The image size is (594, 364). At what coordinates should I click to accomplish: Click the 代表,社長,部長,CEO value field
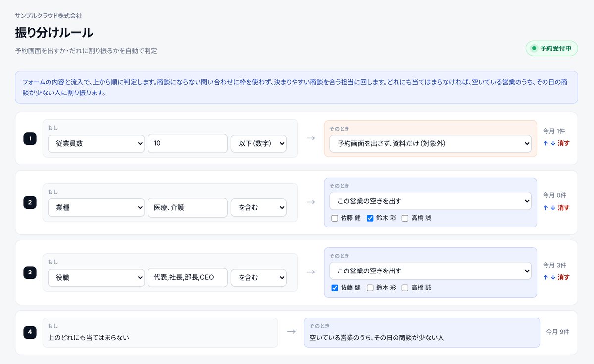tap(188, 277)
